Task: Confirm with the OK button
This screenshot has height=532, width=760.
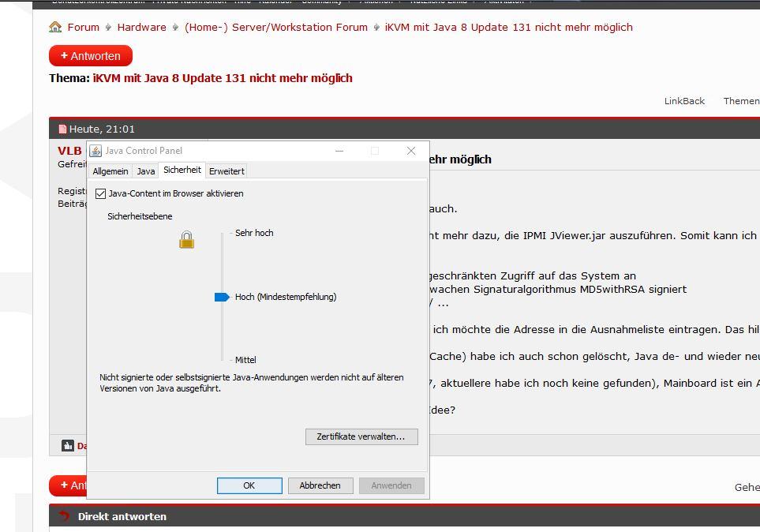Action: tap(249, 485)
